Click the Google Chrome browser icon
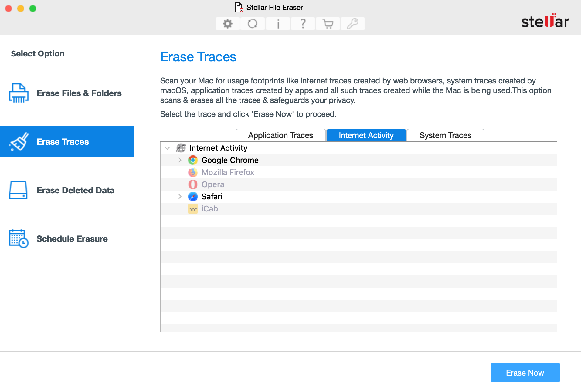Viewport: 581px width, 392px height. (x=193, y=160)
